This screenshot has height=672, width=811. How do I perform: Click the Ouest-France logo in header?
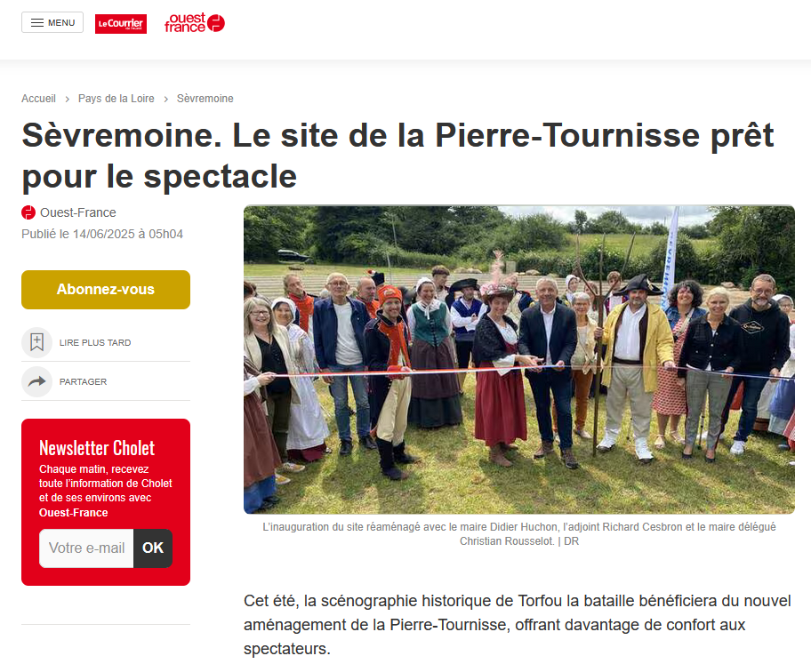[195, 23]
